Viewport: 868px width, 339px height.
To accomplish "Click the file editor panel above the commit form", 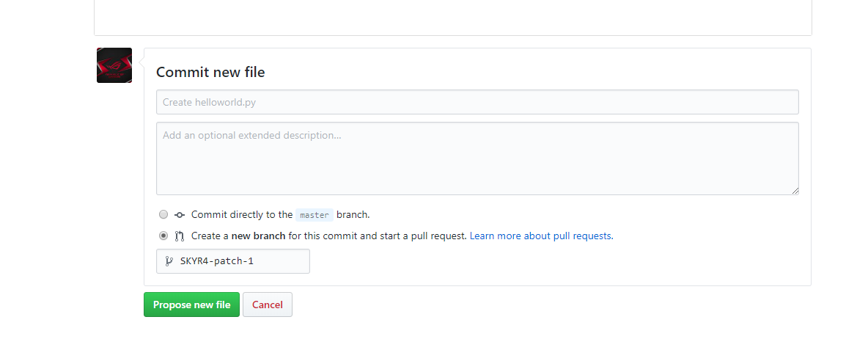I will pyautogui.click(x=452, y=16).
